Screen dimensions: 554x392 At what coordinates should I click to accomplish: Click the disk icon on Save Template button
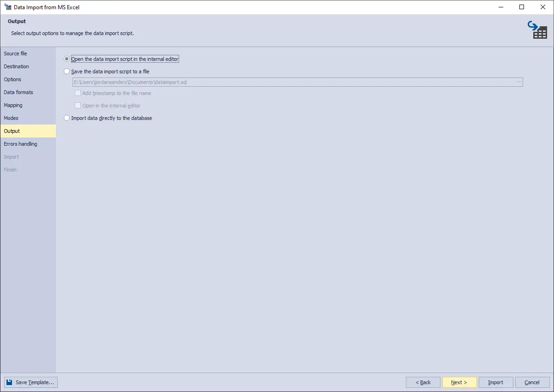point(10,382)
